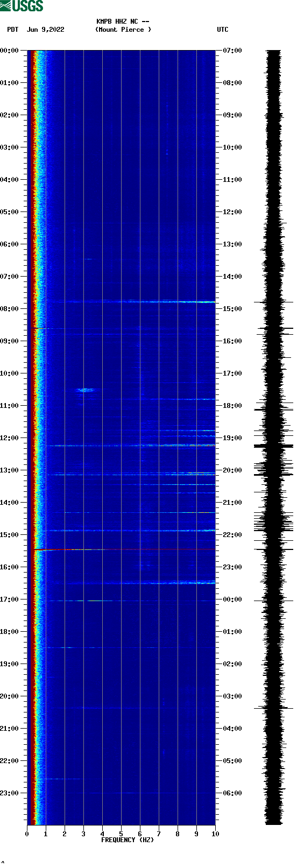Click the 06:00 PDT time label
Image resolution: width=297 pixels, height=868 pixels.
[9, 244]
